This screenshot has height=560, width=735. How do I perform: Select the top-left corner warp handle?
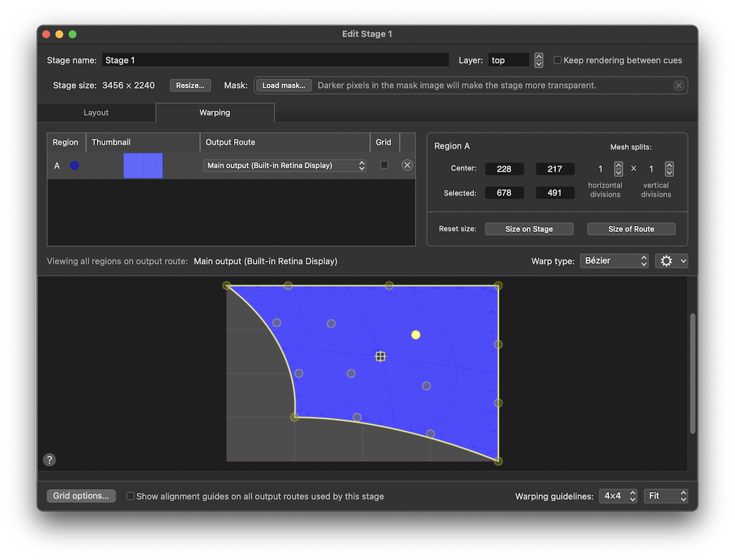227,285
